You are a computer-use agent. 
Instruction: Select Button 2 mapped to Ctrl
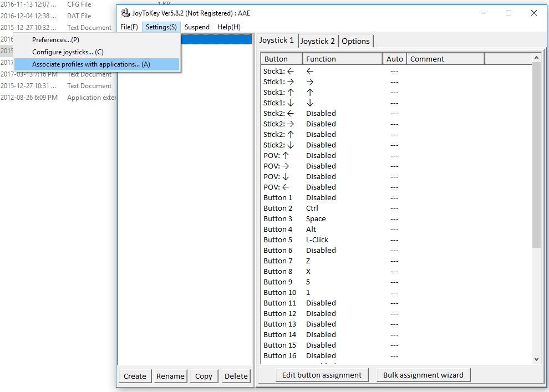coord(396,208)
